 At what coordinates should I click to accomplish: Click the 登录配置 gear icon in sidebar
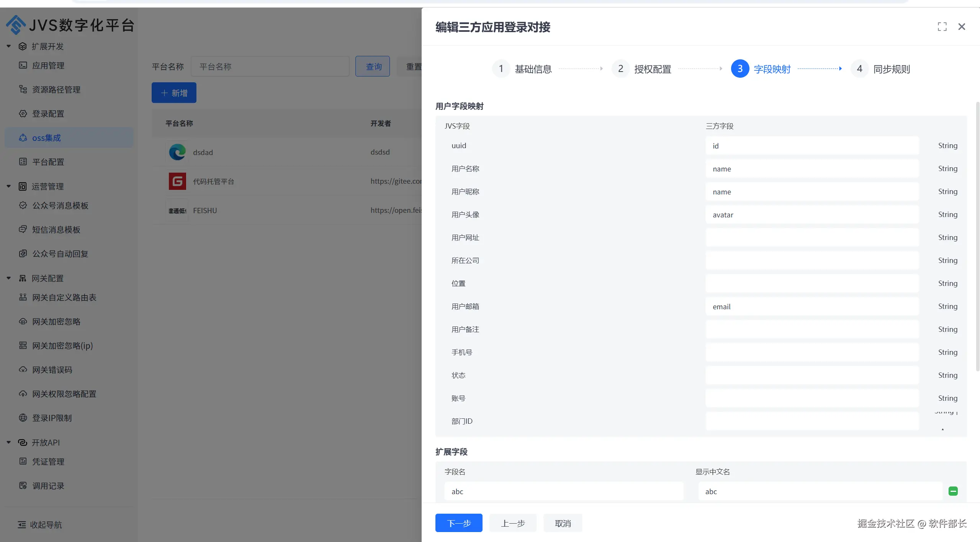23,114
